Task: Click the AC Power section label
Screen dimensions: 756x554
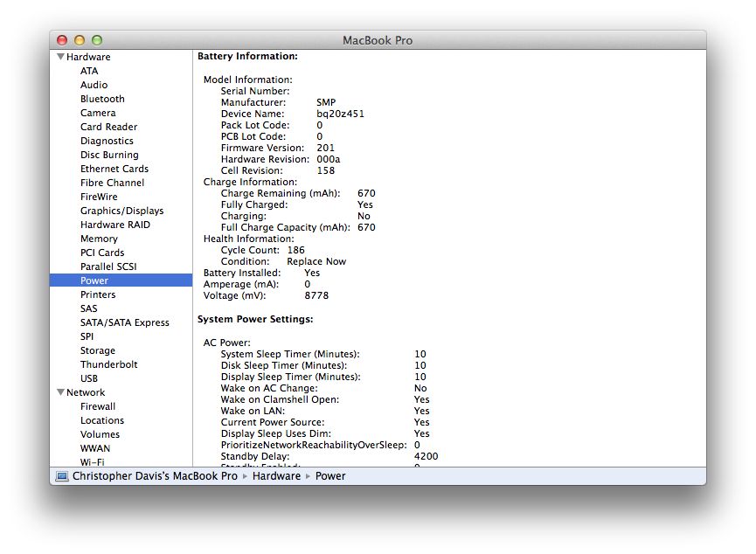Action: pos(226,343)
